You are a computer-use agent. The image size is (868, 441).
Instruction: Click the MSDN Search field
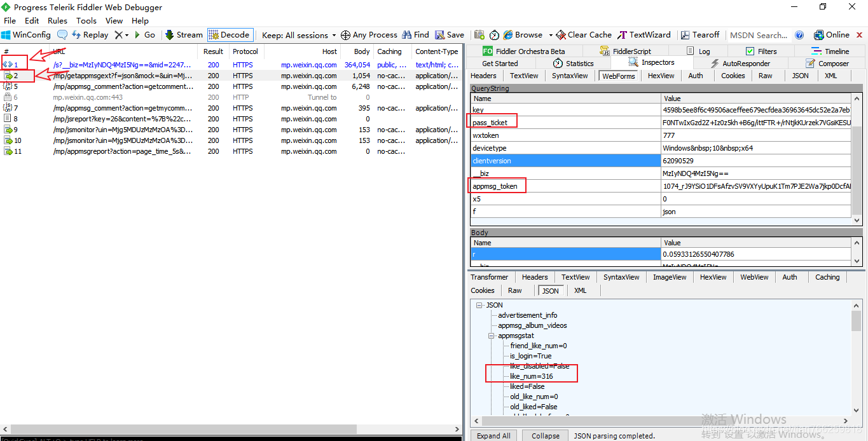(x=759, y=35)
